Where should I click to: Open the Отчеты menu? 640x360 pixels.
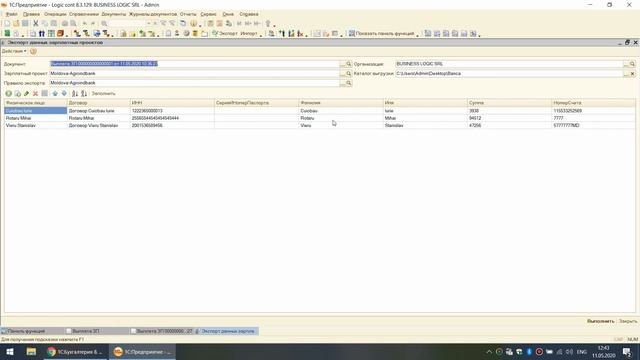pyautogui.click(x=188, y=14)
